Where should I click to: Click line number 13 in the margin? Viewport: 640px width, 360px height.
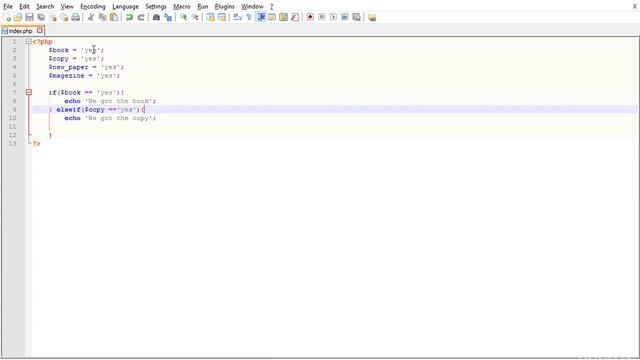[12, 144]
